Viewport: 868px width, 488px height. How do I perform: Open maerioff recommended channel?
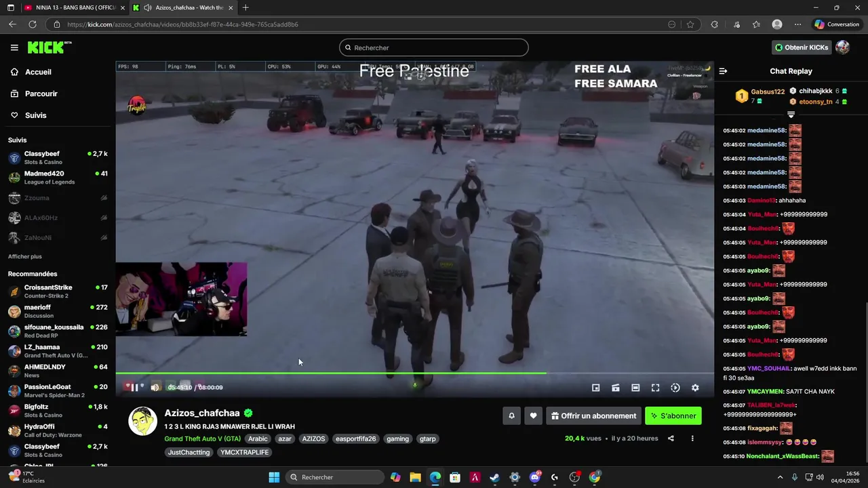pos(58,311)
